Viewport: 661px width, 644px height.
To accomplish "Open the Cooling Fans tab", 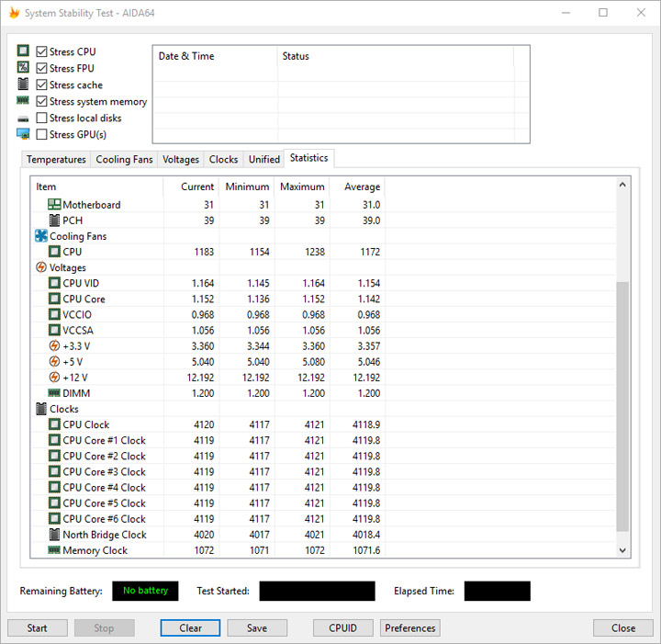I will (x=124, y=160).
